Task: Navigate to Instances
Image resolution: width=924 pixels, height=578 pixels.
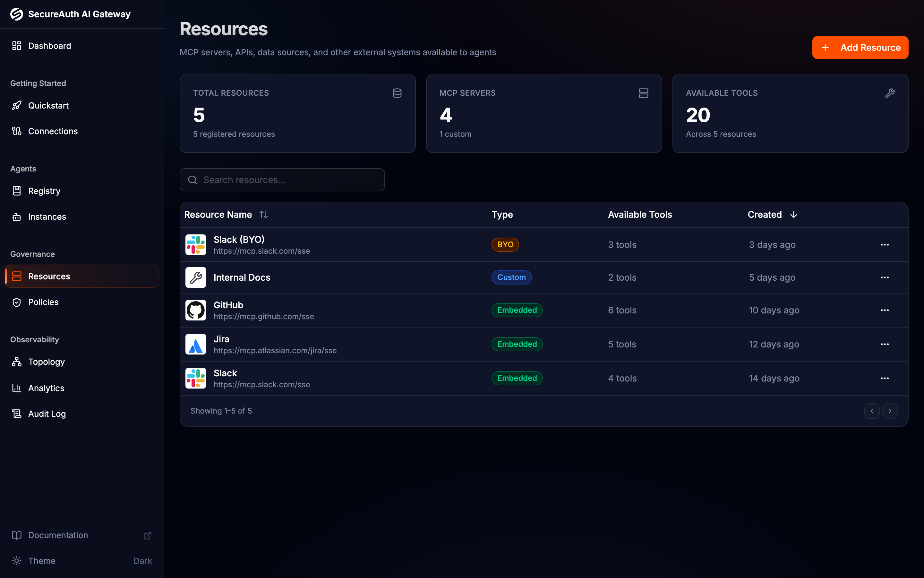Action: click(82, 216)
